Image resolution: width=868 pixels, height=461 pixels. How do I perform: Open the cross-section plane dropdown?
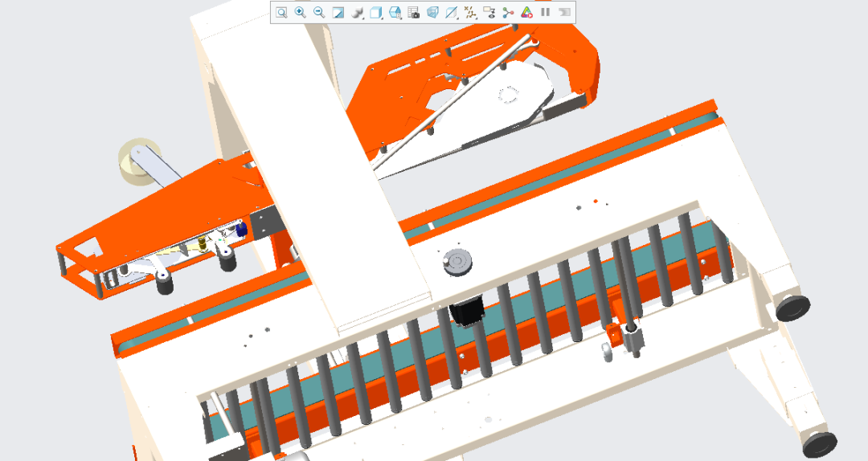tap(452, 12)
